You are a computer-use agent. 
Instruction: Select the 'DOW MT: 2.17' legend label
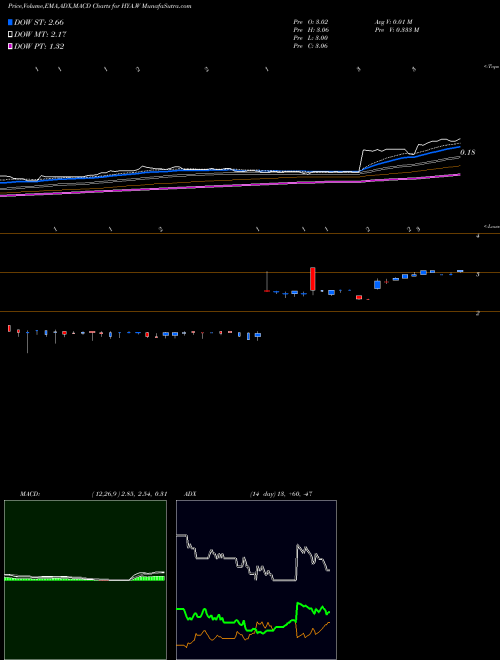pyautogui.click(x=40, y=35)
